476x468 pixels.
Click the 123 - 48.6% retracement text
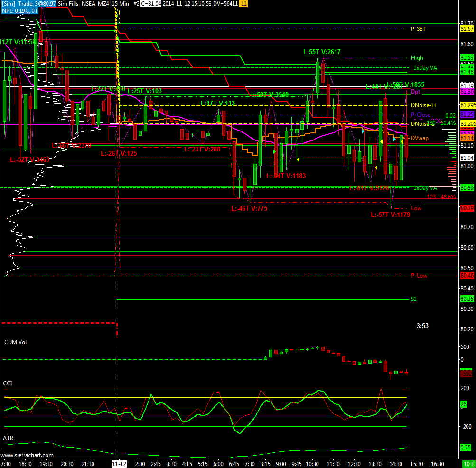tap(441, 197)
